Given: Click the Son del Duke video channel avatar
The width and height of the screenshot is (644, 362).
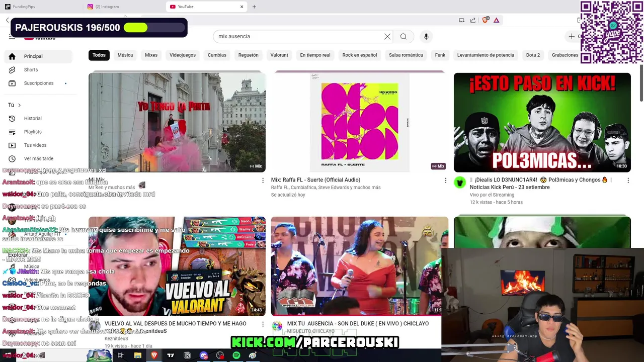Looking at the screenshot, I should pos(277,326).
